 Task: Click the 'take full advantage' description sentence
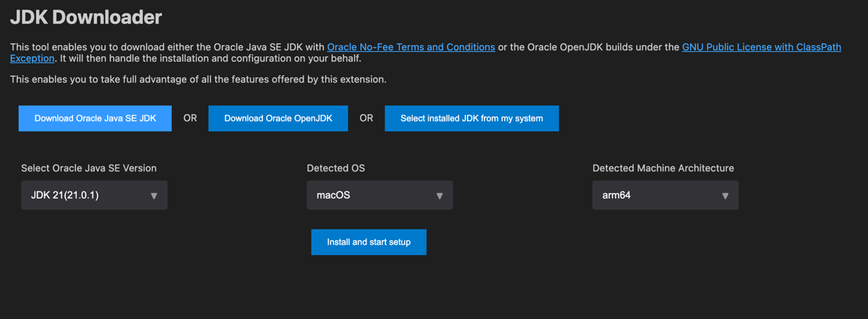point(198,79)
